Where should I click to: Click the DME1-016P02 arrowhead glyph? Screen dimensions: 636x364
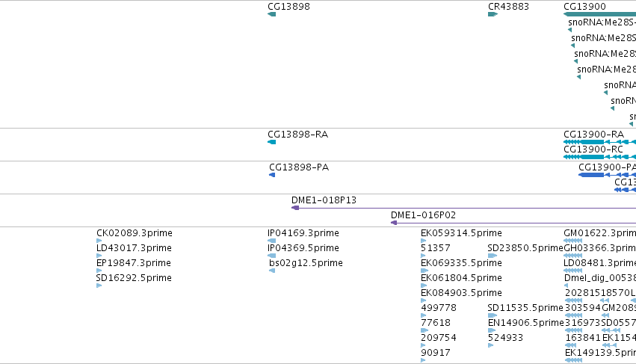pyautogui.click(x=394, y=223)
